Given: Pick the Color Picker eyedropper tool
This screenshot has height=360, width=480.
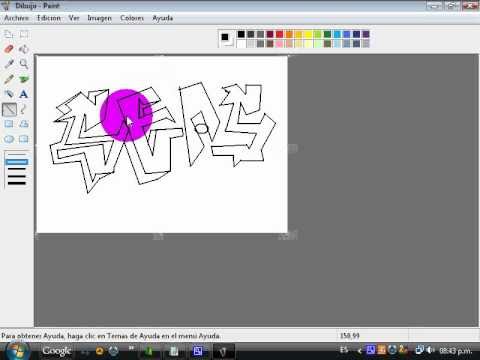Looking at the screenshot, I should pos(9,64).
